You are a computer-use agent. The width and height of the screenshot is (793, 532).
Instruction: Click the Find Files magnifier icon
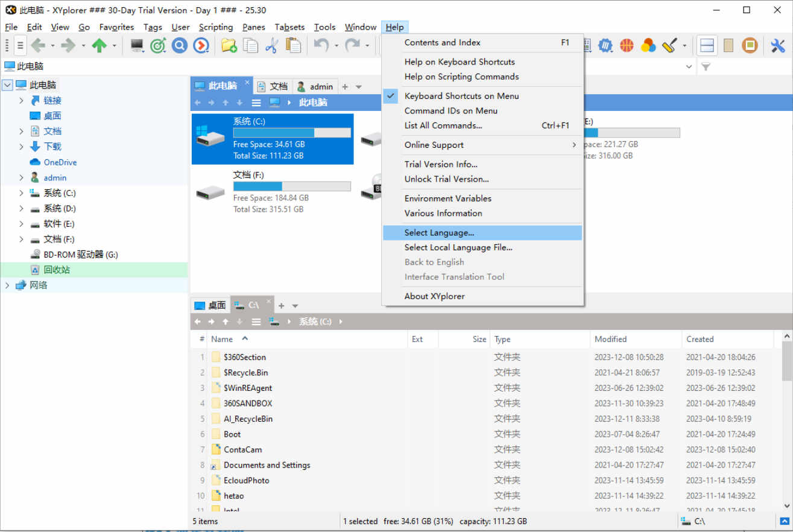(180, 45)
